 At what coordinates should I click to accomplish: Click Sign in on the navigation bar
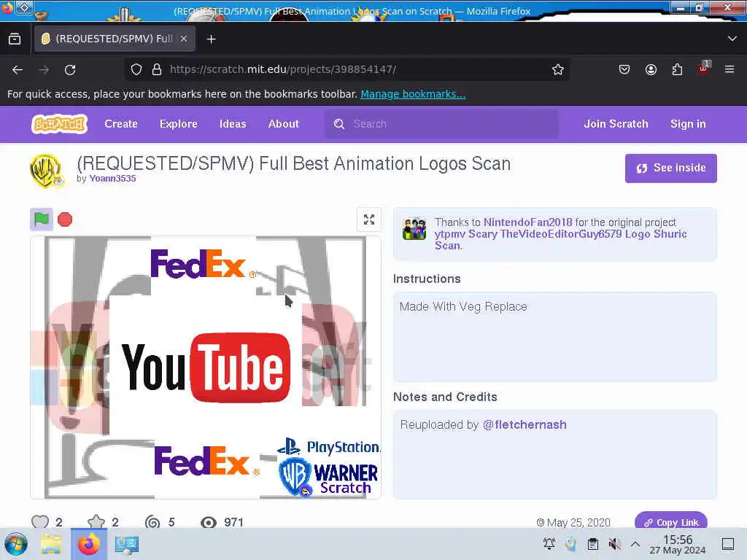(x=688, y=124)
